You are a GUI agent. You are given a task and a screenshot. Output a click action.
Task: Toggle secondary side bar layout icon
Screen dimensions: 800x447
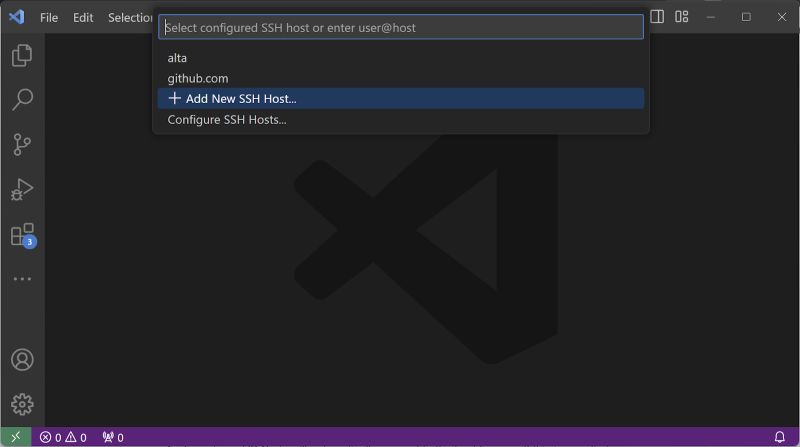click(657, 17)
